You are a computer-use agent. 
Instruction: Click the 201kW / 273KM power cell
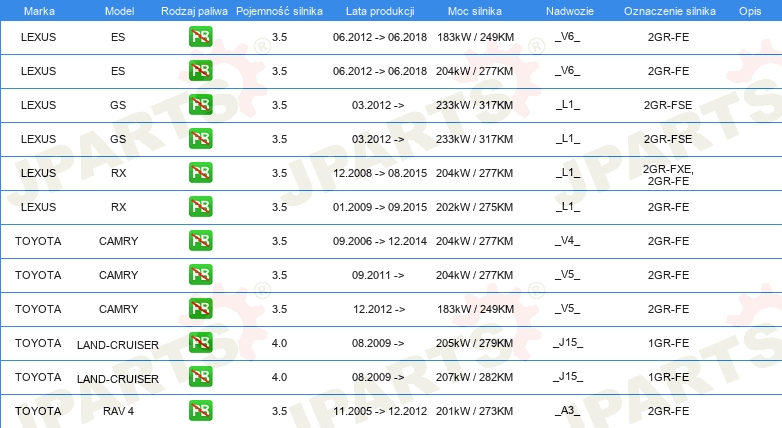[474, 411]
